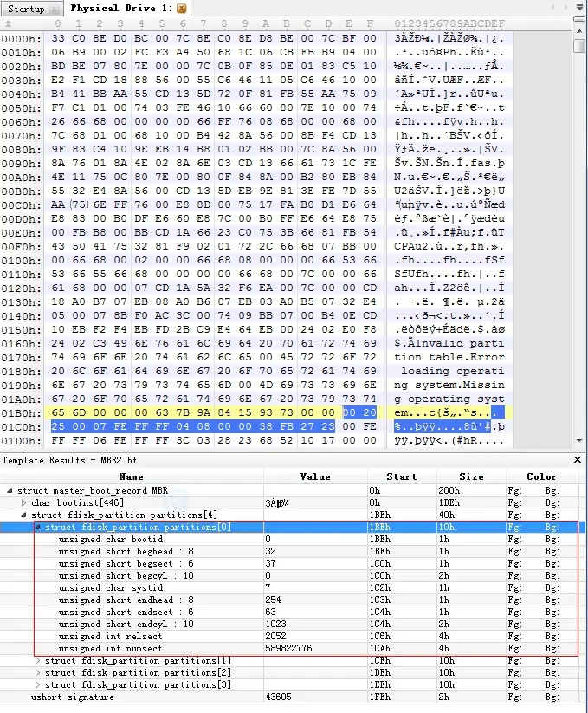588x713 pixels.
Task: Click the hex editor split-view handle
Action: (x=579, y=20)
